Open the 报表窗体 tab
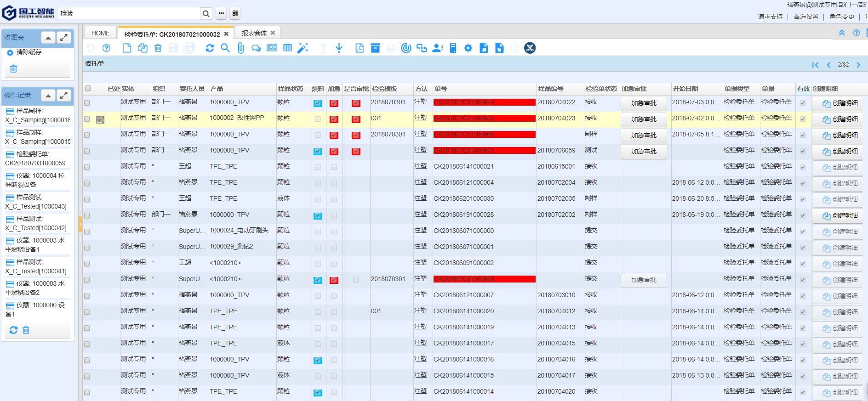868x401 pixels. tap(254, 33)
